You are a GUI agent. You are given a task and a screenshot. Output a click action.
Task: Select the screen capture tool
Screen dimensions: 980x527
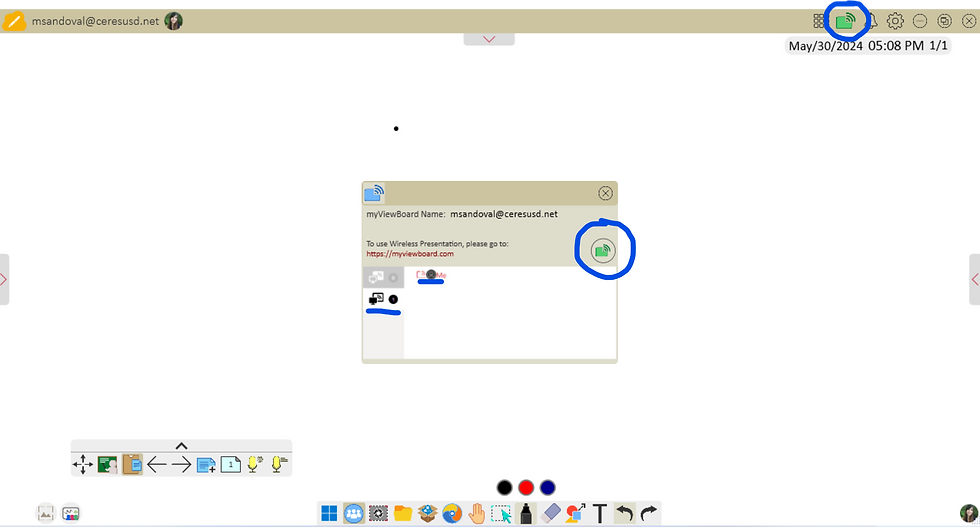pos(378,513)
